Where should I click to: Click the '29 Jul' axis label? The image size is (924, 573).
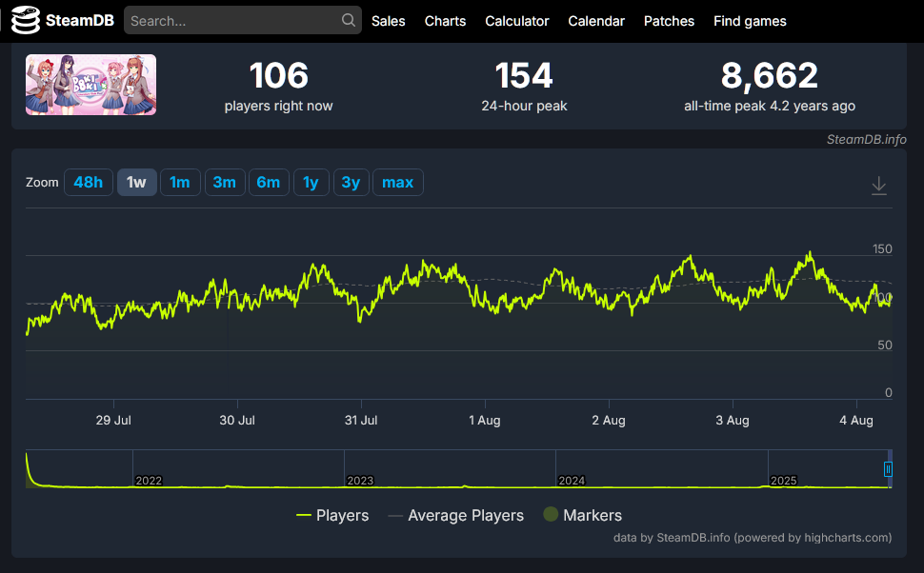pyautogui.click(x=113, y=421)
